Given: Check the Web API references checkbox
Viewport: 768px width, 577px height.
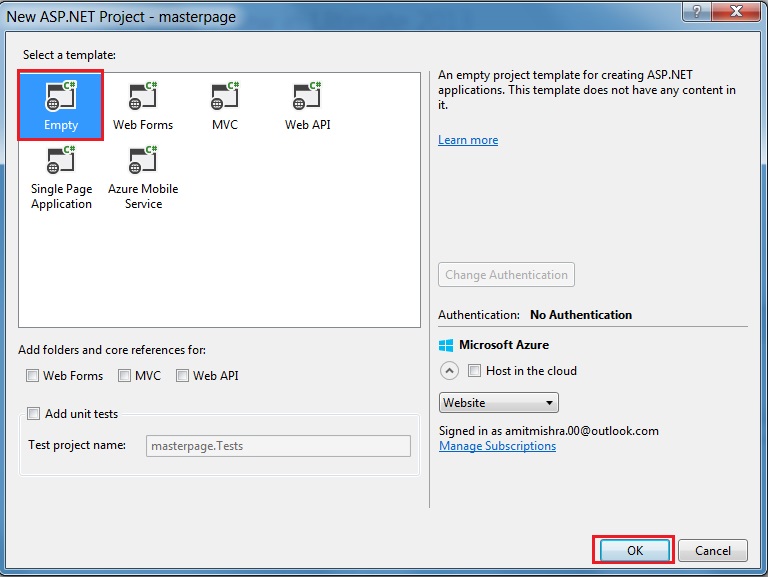Looking at the screenshot, I should [182, 376].
